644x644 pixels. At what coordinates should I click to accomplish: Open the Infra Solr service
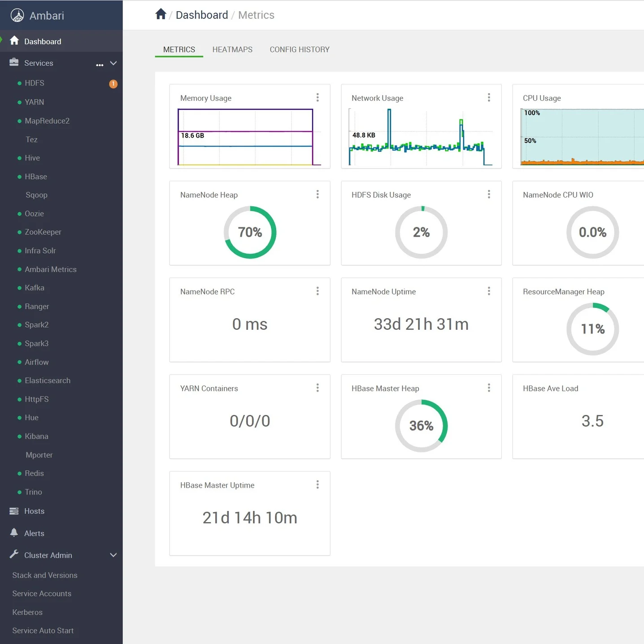40,251
